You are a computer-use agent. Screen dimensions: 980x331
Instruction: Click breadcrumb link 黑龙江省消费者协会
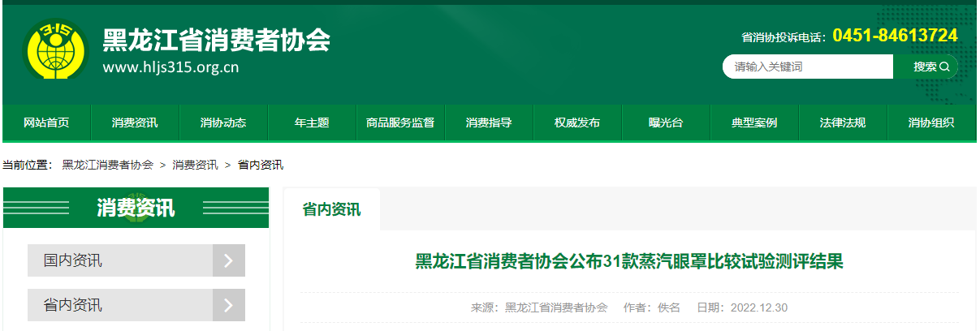[x=107, y=165]
